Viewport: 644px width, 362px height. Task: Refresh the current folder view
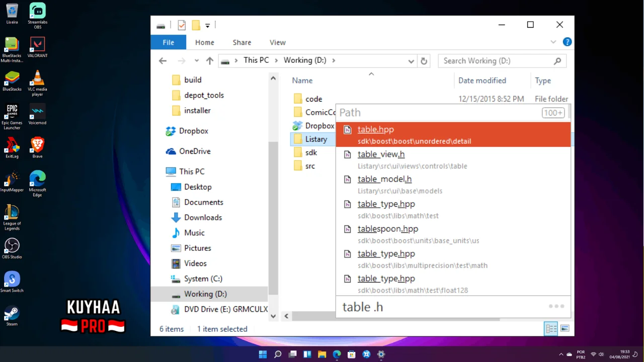tap(424, 61)
